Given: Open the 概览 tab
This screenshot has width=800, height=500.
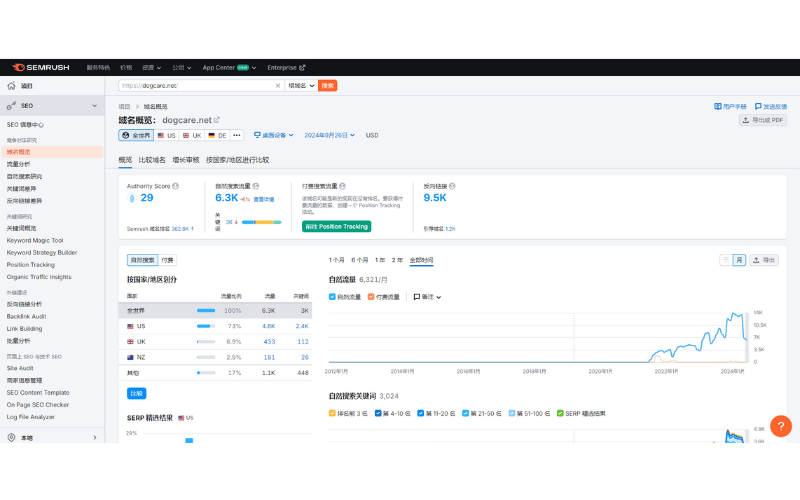Looking at the screenshot, I should click(126, 160).
